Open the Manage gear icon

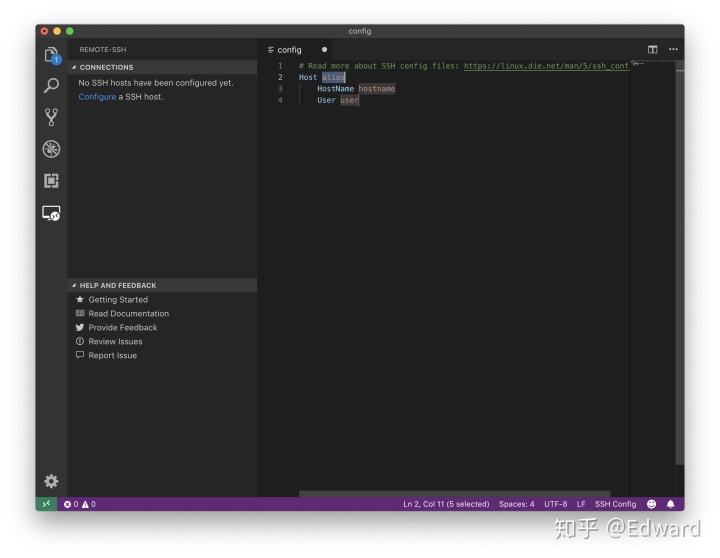tap(51, 481)
